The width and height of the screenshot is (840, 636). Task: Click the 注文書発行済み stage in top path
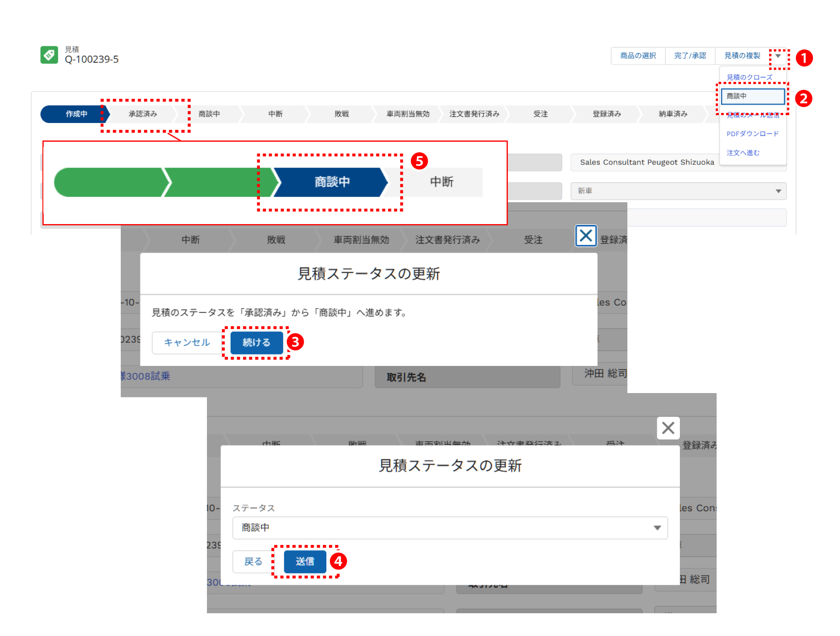[474, 114]
